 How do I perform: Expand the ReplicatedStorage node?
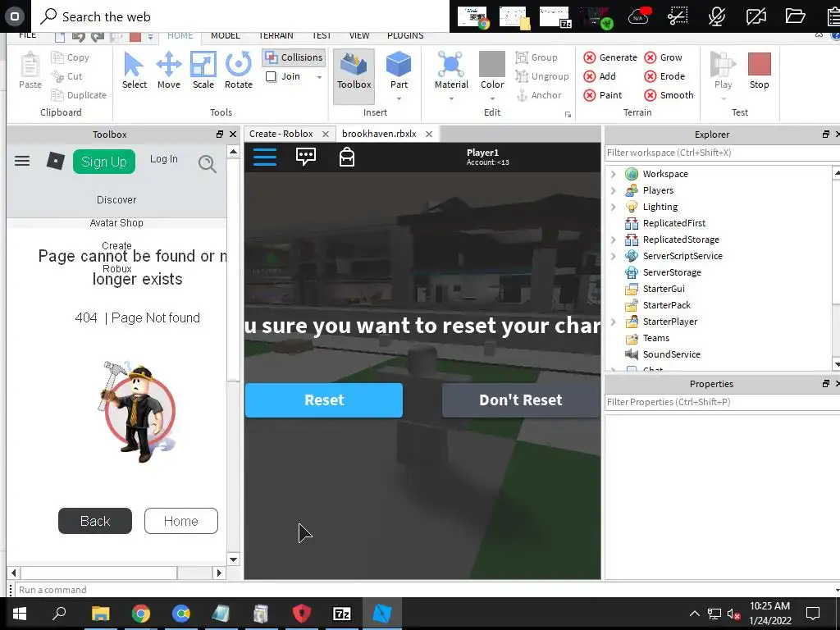(614, 240)
